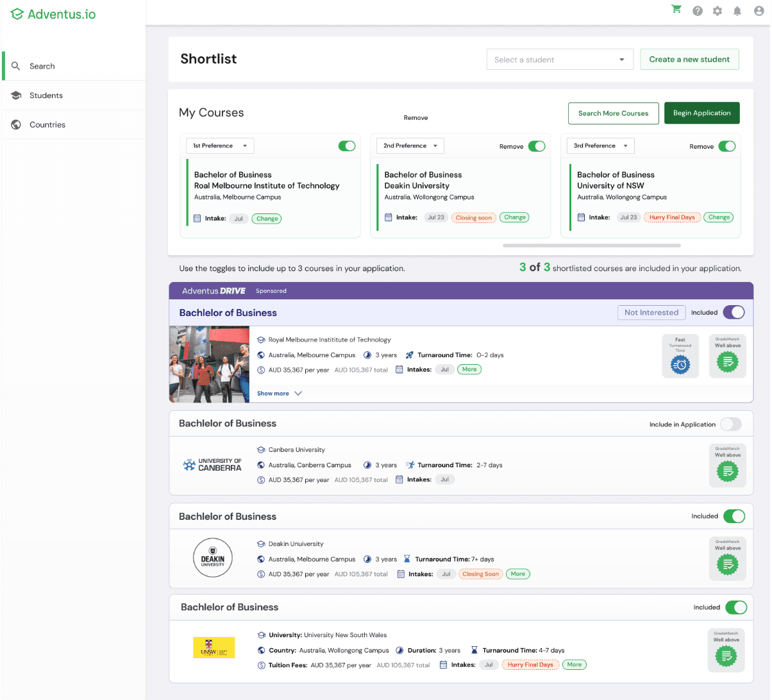Image resolution: width=772 pixels, height=700 pixels.
Task: Open the shopping cart icon
Action: (x=676, y=9)
